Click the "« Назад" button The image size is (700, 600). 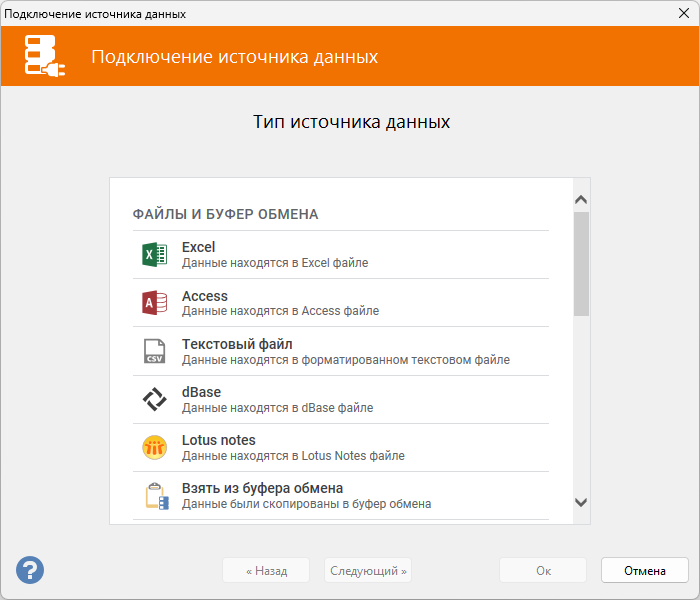(x=266, y=570)
